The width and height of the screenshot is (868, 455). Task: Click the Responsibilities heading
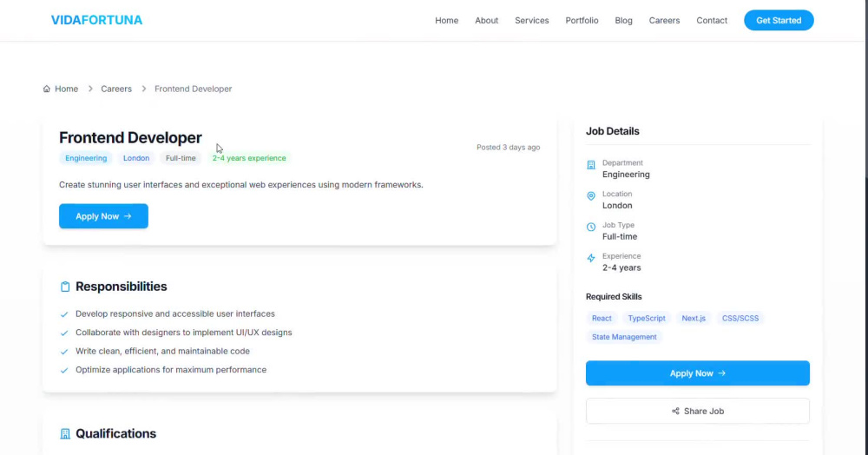(x=122, y=287)
